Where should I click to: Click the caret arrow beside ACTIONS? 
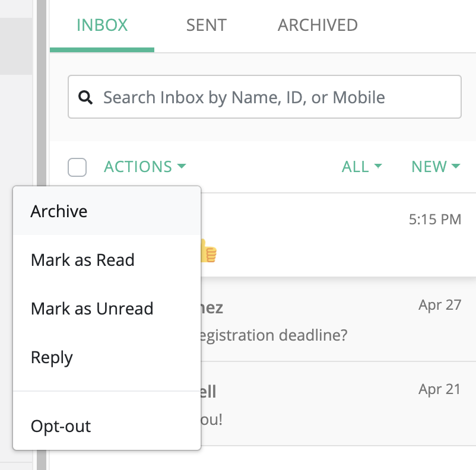pos(182,167)
